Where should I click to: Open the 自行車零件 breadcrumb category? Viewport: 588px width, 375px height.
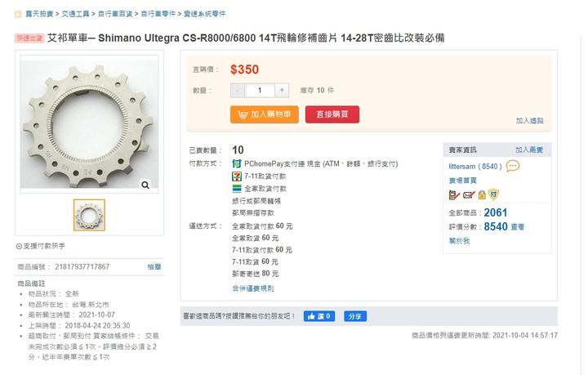click(158, 14)
